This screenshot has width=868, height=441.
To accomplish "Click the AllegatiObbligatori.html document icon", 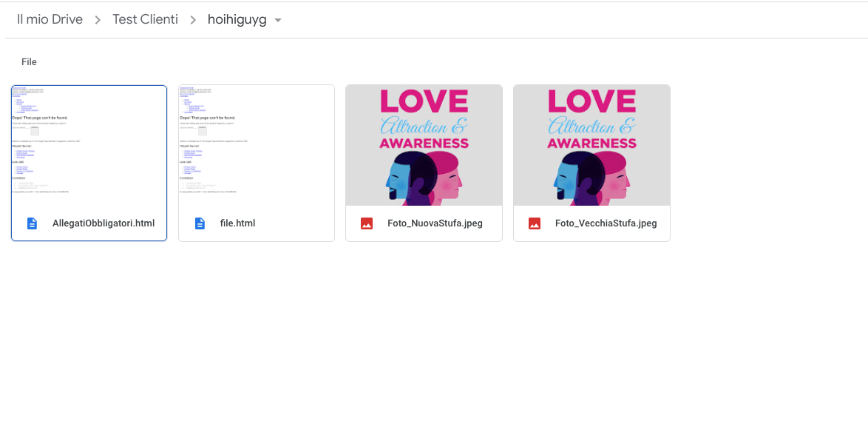I will [32, 223].
